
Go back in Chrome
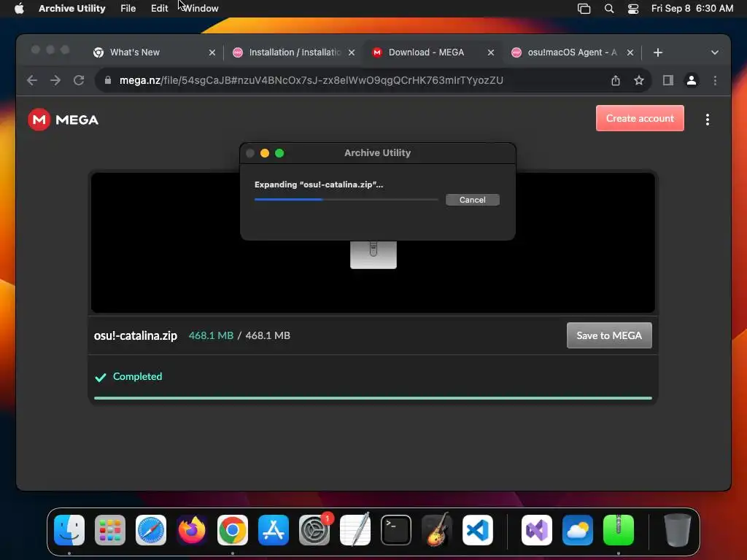click(x=32, y=80)
